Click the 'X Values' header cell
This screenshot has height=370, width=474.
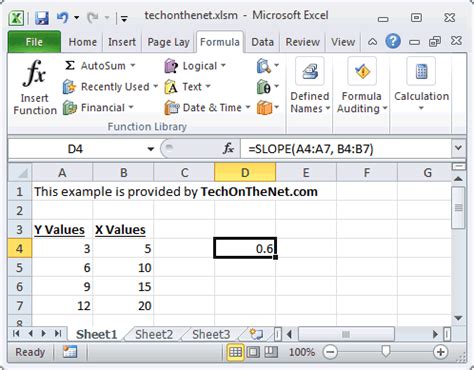point(123,230)
